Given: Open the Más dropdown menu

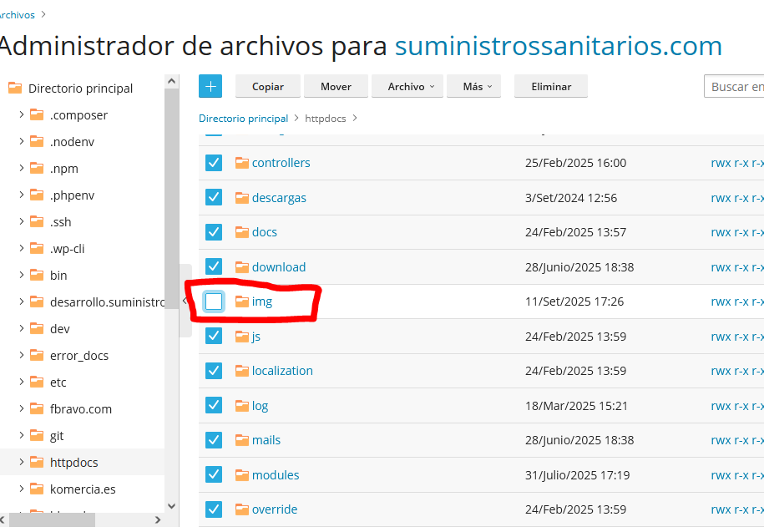Looking at the screenshot, I should coord(473,86).
